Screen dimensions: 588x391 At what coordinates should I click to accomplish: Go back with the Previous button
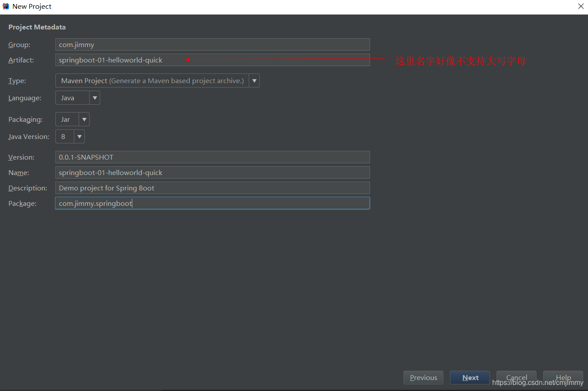[423, 377]
